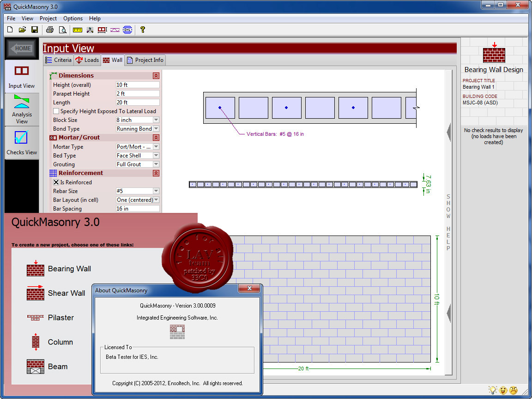Open the Bed Type dropdown
This screenshot has width=532, height=399.
(156, 155)
